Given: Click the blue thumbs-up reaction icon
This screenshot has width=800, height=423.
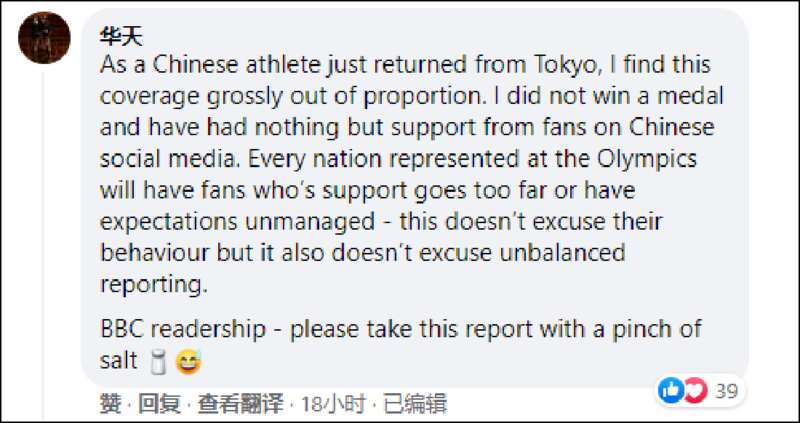Looking at the screenshot, I should pyautogui.click(x=670, y=391).
